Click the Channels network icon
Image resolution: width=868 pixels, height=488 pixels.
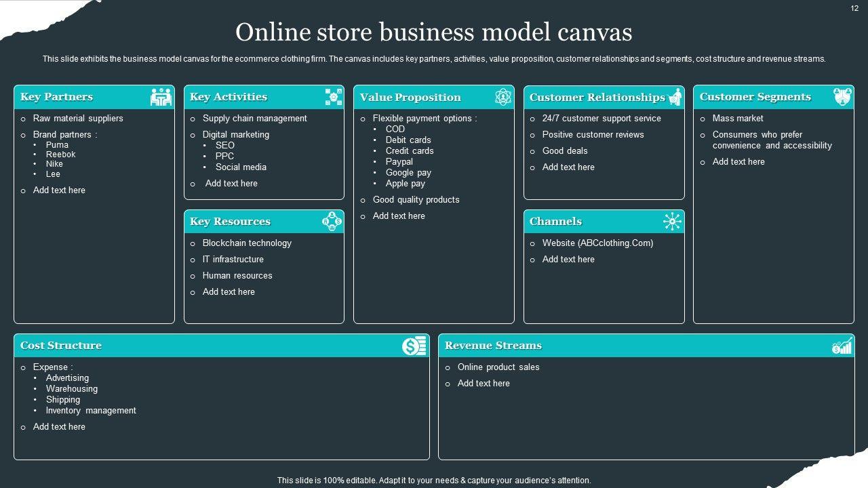[x=672, y=222]
